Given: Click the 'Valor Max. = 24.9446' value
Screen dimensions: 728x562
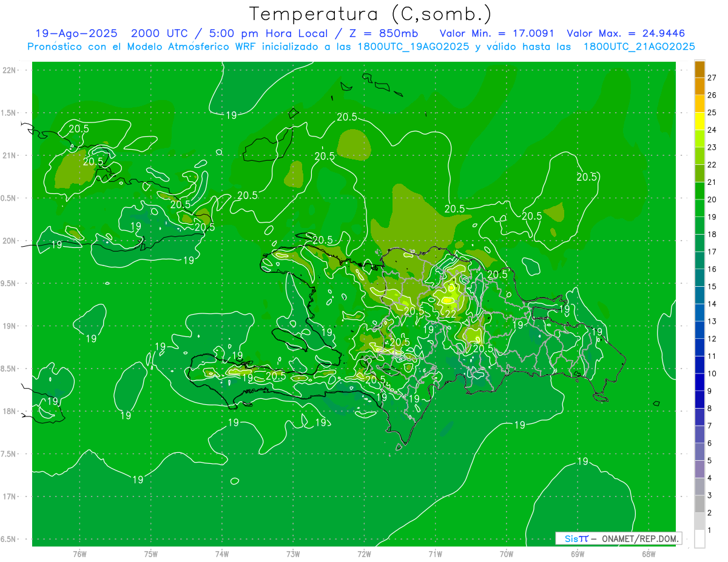Looking at the screenshot, I should [x=626, y=34].
